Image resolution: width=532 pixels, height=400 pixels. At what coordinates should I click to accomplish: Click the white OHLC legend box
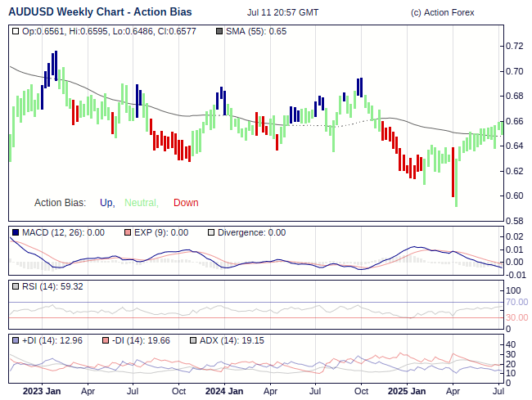(x=16, y=31)
